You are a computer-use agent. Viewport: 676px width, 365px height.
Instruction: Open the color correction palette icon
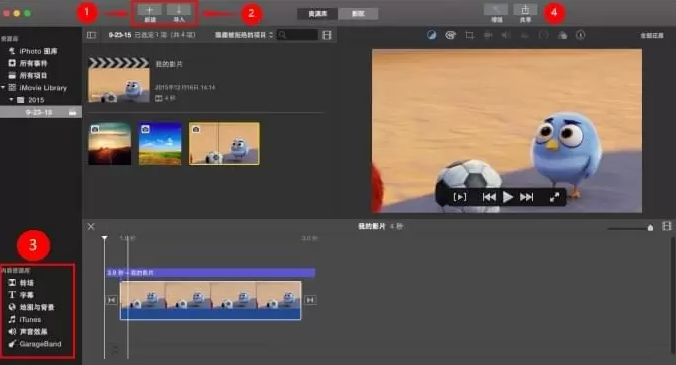pos(451,35)
